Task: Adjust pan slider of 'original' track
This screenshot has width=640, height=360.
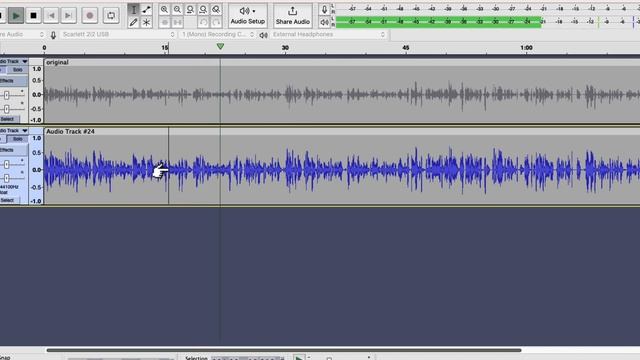Action: click(7, 109)
